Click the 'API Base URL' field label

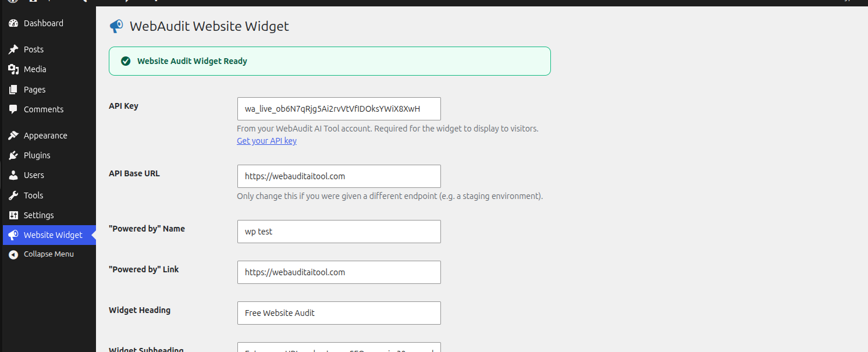click(134, 173)
